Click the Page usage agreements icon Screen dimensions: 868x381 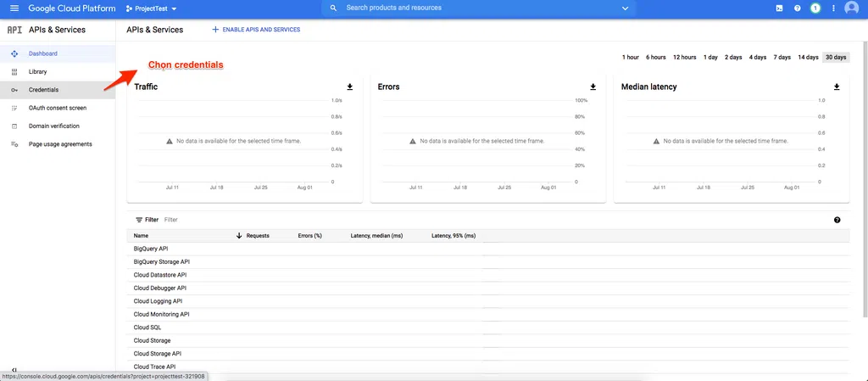click(x=14, y=144)
